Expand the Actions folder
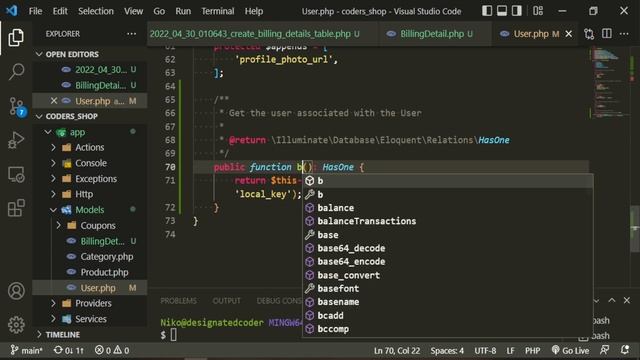The image size is (640, 360). coord(53,147)
